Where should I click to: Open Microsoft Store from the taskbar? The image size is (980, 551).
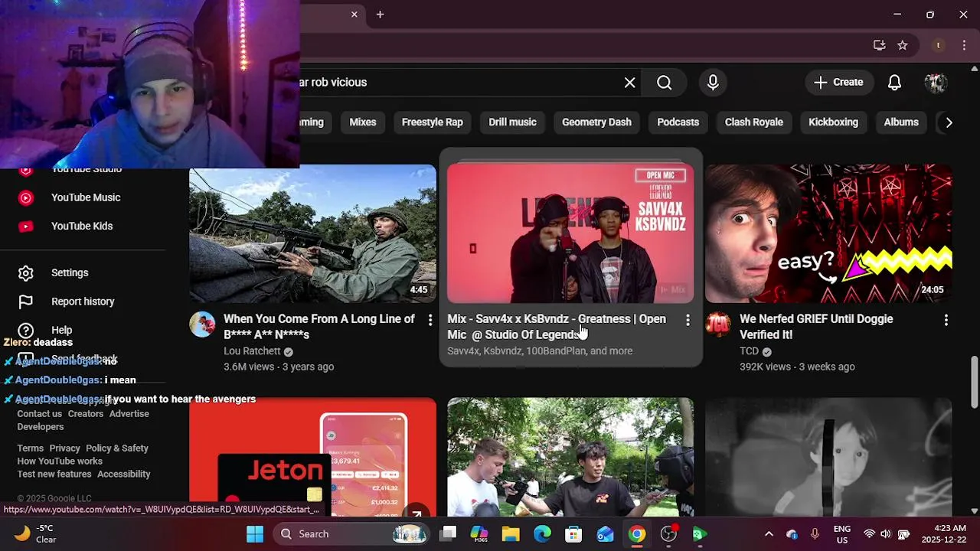[x=573, y=534]
